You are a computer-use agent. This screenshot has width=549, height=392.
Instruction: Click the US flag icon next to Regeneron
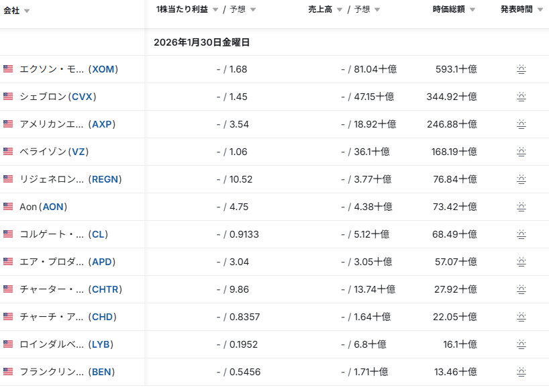pos(8,179)
